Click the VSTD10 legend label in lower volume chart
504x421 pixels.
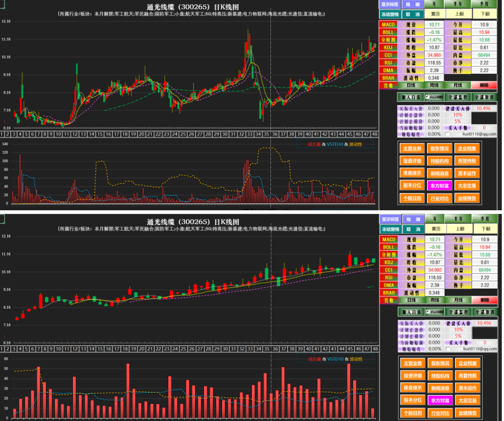point(335,359)
